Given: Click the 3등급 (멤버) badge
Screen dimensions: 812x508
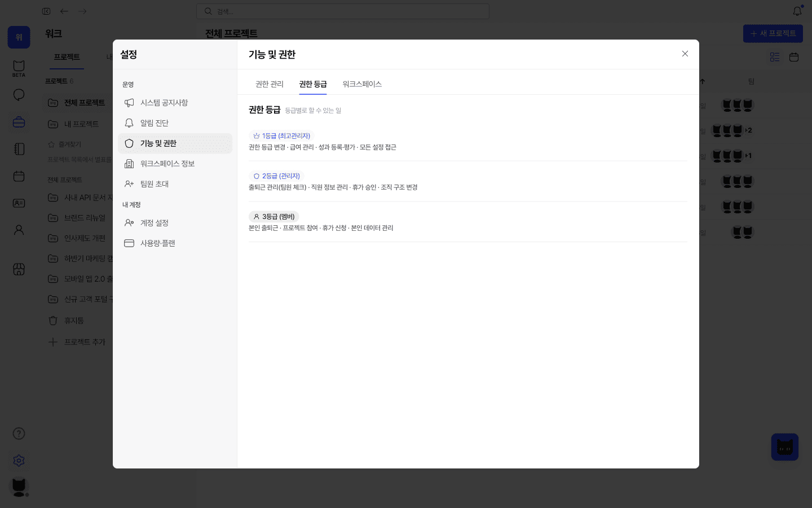Looking at the screenshot, I should (x=273, y=217).
